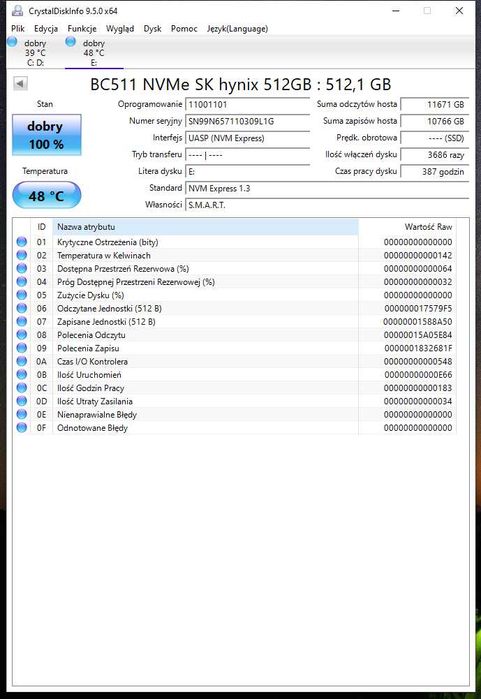This screenshot has height=699, width=481.
Task: Click status icon for attribute 0A Czas I/O Kontrolera
Action: pos(21,361)
